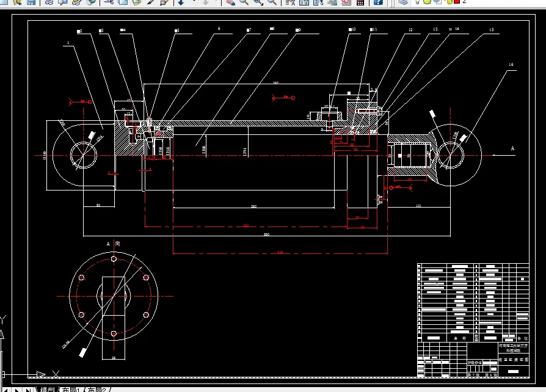Click the dimension text 260
The image size is (546, 392).
click(x=253, y=206)
